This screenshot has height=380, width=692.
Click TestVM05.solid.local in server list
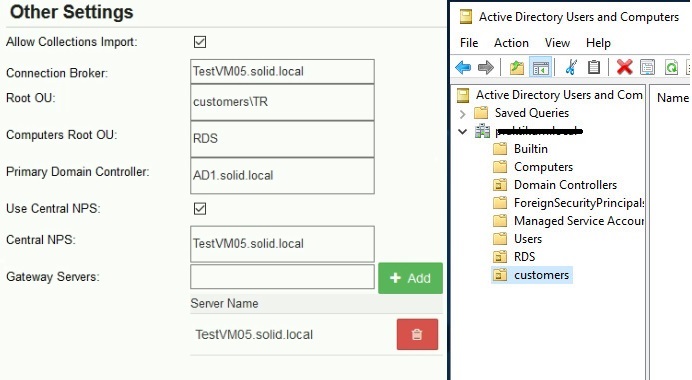[254, 335]
